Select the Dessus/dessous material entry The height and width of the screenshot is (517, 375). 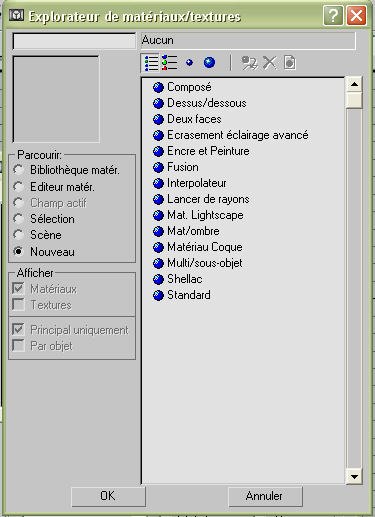pos(207,103)
